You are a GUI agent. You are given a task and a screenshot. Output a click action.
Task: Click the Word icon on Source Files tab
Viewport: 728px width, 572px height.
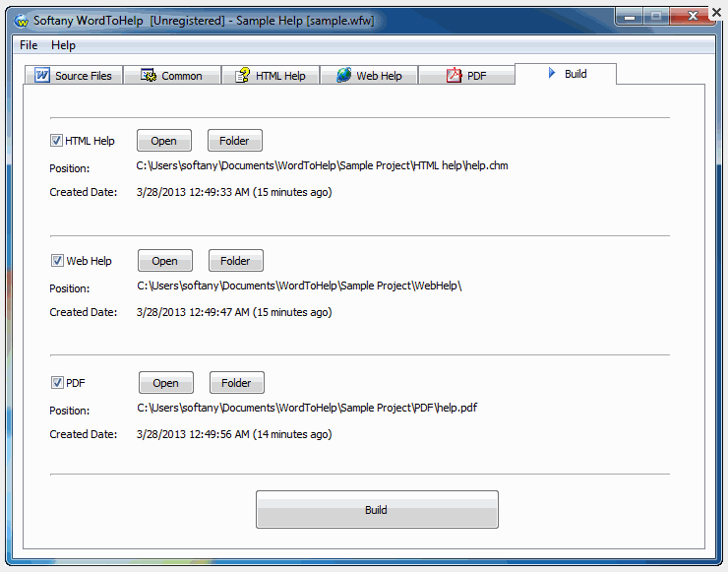pyautogui.click(x=42, y=76)
